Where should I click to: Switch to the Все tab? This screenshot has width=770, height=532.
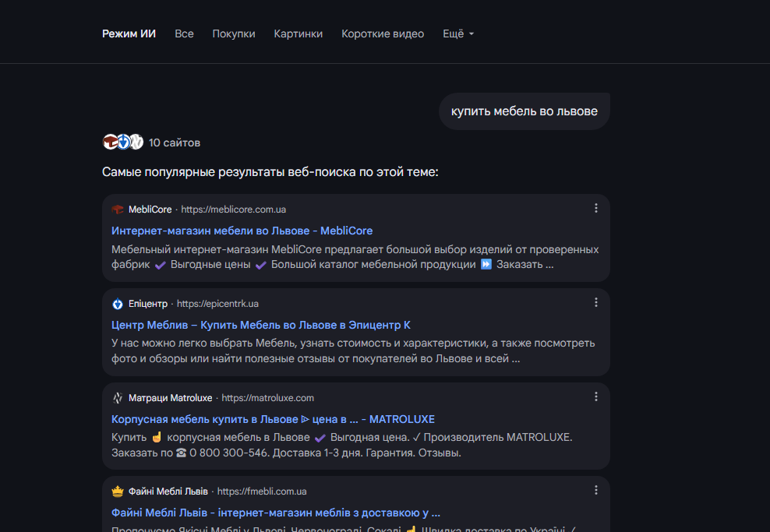click(x=184, y=33)
